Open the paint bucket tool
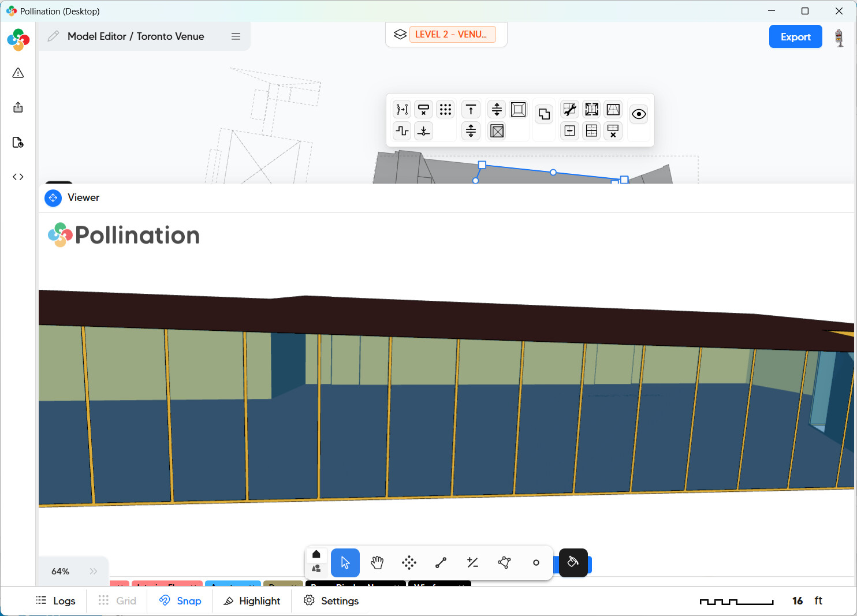 point(573,562)
